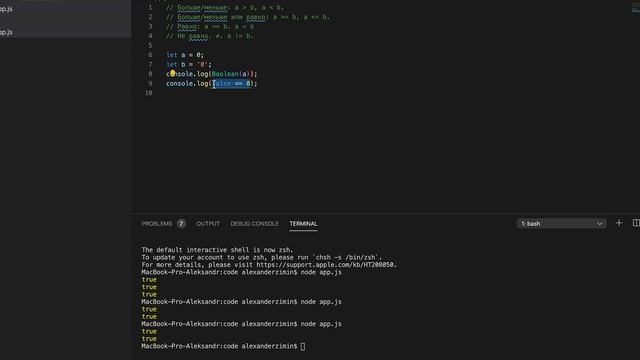The height and width of the screenshot is (360, 640).
Task: Place the cursor at the last terminal prompt
Action: (302, 346)
